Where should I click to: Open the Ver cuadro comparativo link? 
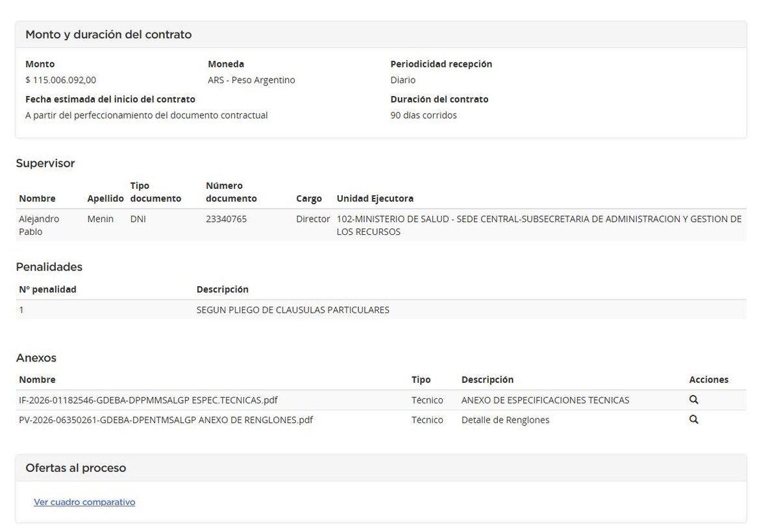(84, 502)
